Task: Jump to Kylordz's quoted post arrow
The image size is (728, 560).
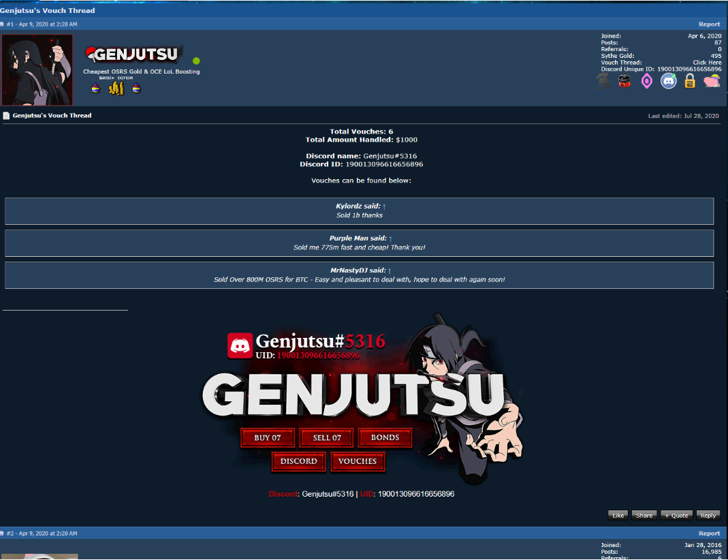Action: pos(384,206)
